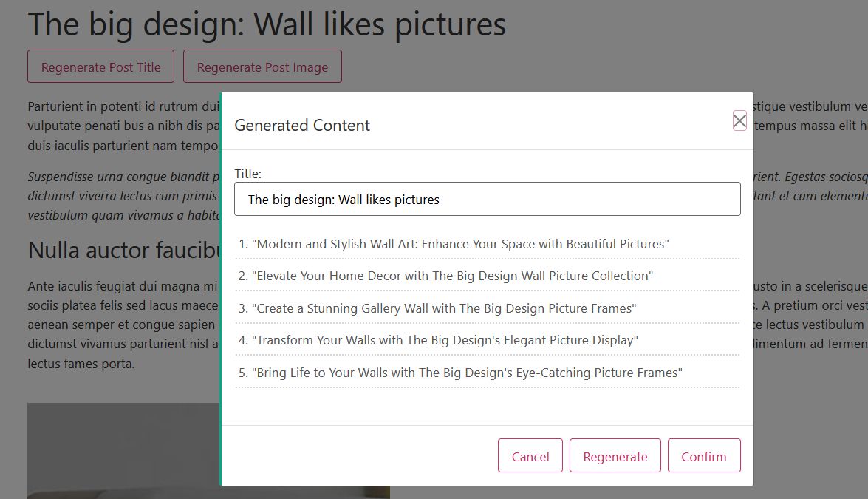Click the "Title:" label above the input
This screenshot has width=868, height=499.
[248, 174]
